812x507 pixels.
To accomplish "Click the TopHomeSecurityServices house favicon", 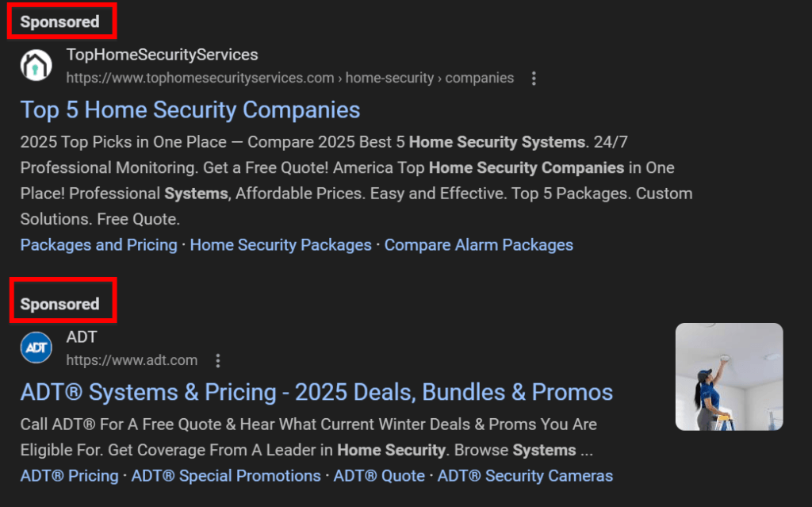I will click(x=36, y=65).
